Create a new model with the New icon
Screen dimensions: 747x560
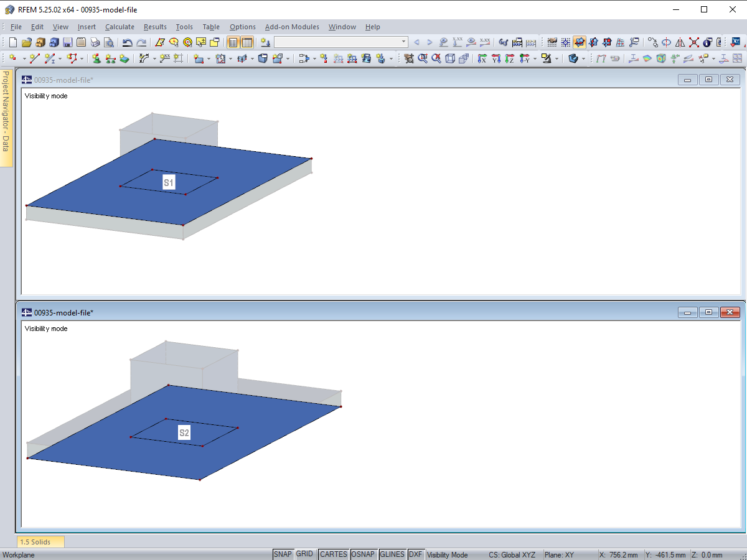(x=13, y=42)
